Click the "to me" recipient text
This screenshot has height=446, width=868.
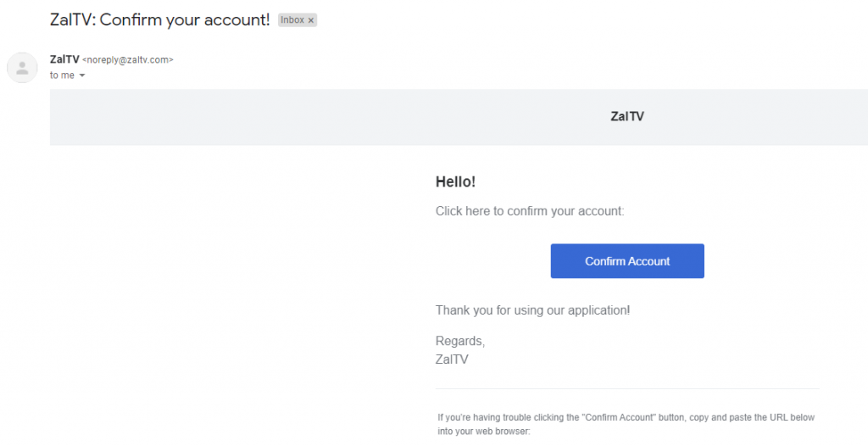pos(62,75)
